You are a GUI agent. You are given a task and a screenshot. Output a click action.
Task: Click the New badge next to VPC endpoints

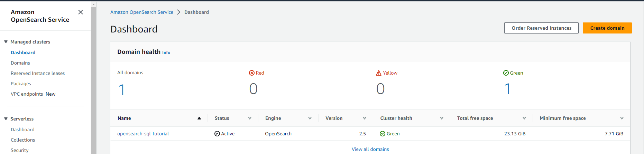[x=50, y=94]
